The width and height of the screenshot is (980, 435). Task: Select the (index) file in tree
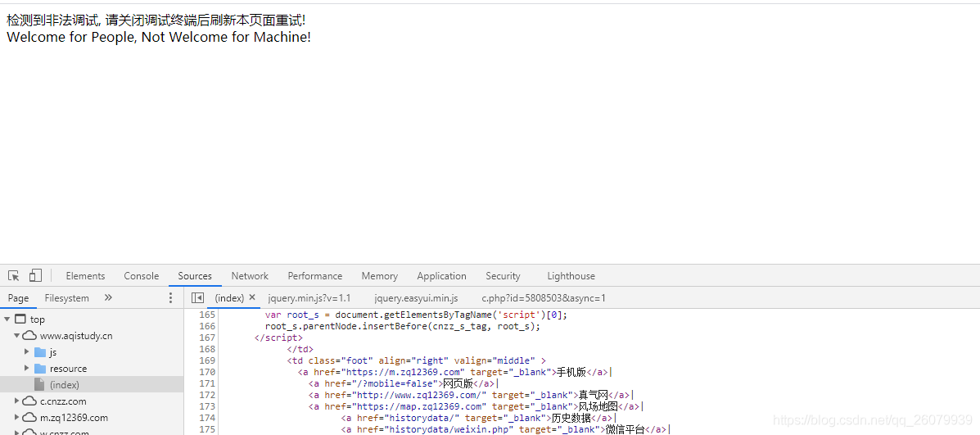pyautogui.click(x=65, y=384)
